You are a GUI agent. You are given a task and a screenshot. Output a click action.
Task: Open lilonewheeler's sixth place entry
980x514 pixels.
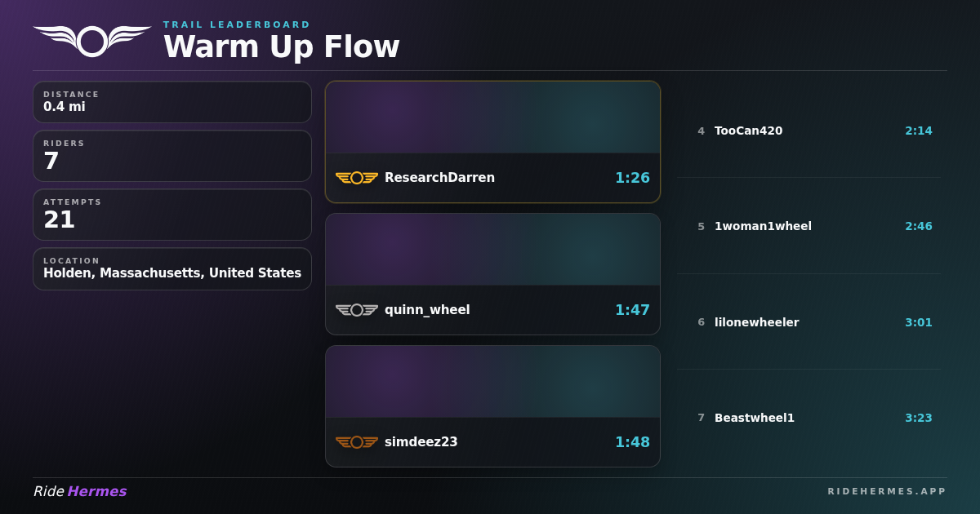click(x=808, y=322)
